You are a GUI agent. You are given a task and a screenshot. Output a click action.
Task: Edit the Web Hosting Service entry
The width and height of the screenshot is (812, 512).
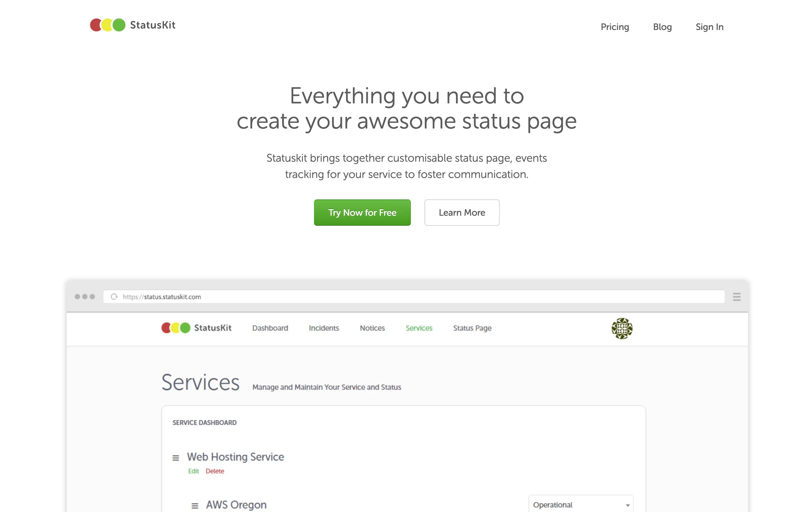pyautogui.click(x=193, y=471)
